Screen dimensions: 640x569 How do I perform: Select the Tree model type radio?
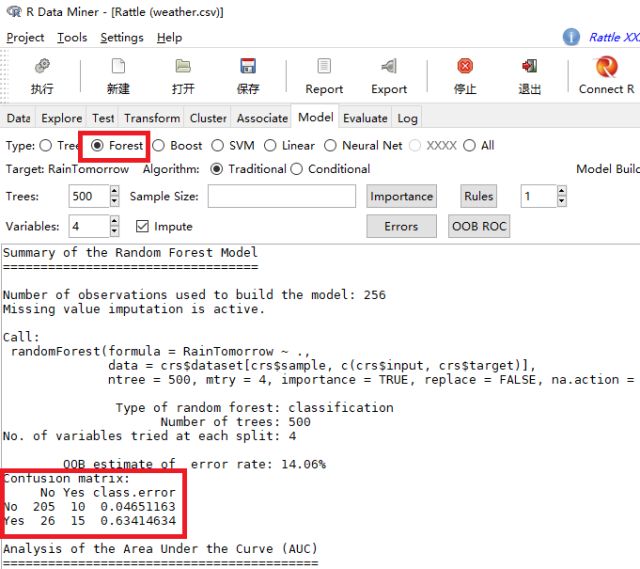pos(46,145)
